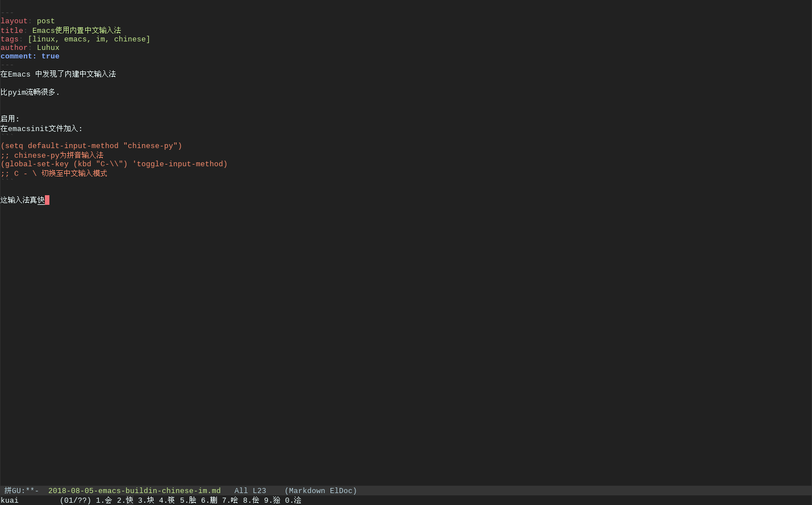The height and width of the screenshot is (505, 812).
Task: Click the 'true' comment value
Action: click(51, 56)
